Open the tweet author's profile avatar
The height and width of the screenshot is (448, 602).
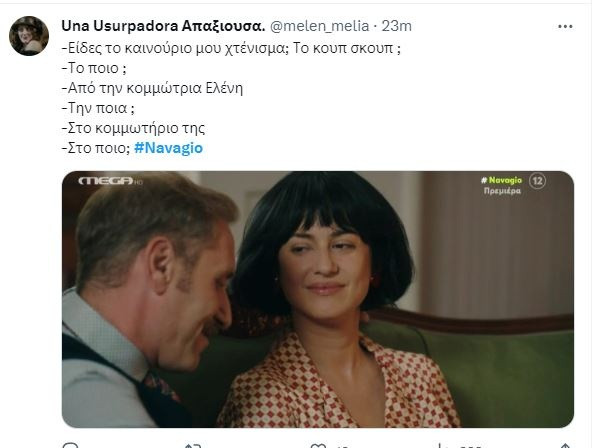point(29,36)
